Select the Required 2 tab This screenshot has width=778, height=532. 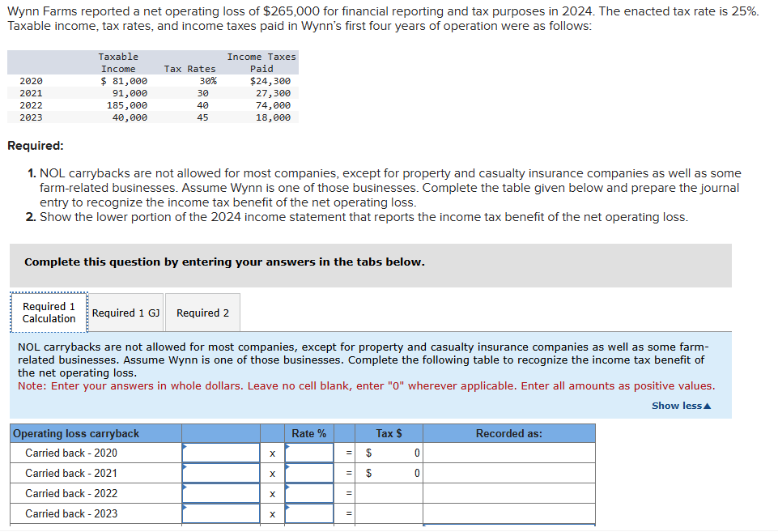[202, 313]
